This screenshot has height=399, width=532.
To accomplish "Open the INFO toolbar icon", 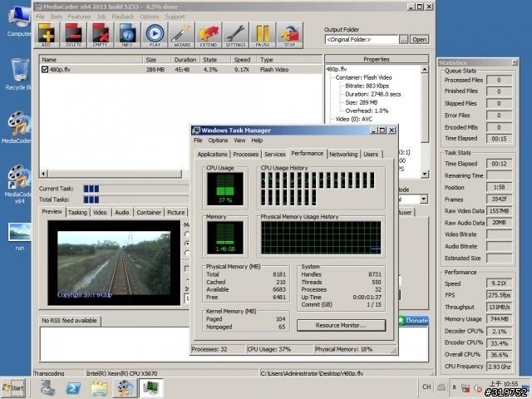I will click(x=127, y=35).
